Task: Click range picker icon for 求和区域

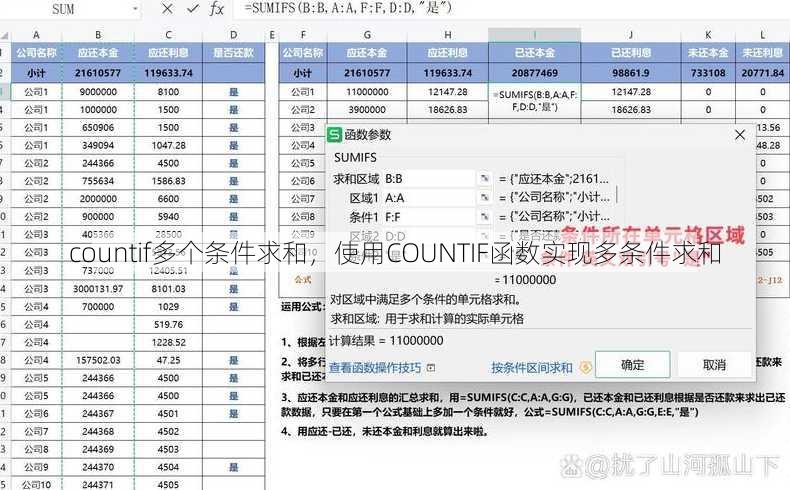Action: click(x=484, y=178)
